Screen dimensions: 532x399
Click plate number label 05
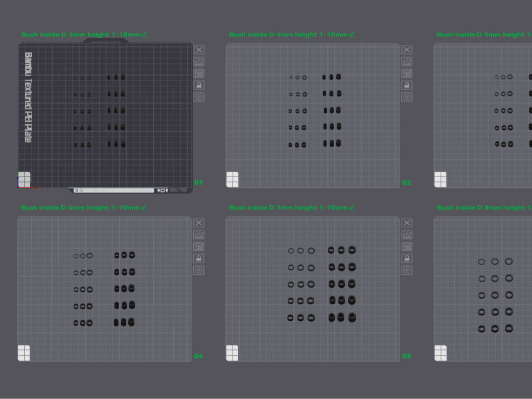(x=406, y=356)
